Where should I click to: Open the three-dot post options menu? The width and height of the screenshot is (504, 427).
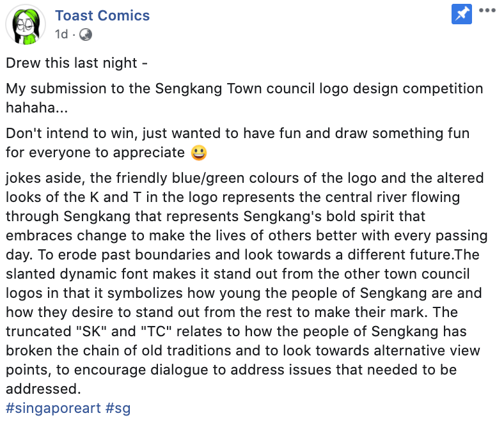tap(488, 11)
